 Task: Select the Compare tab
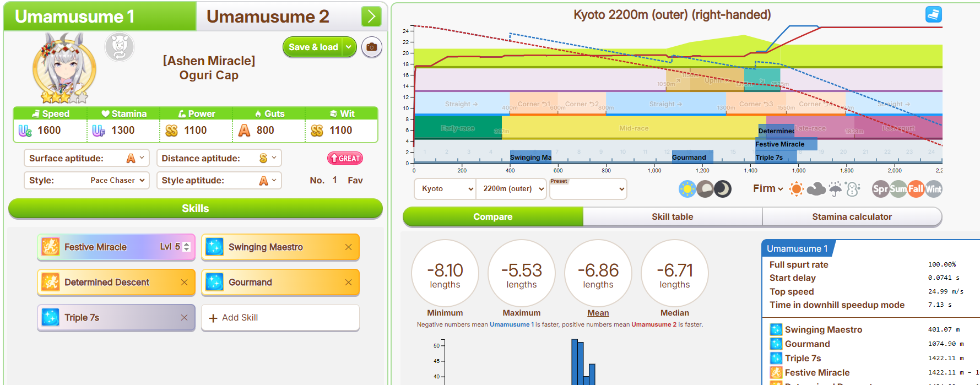tap(493, 217)
